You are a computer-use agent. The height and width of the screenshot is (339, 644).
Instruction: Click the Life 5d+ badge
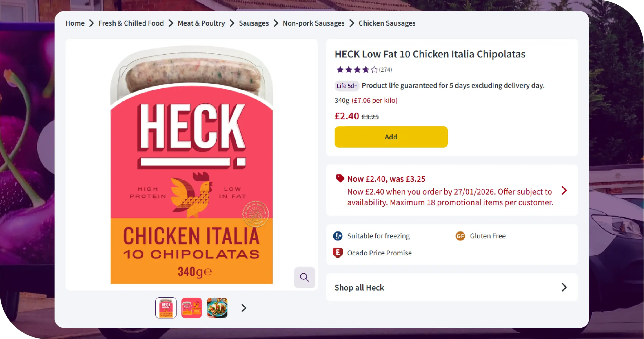point(347,86)
